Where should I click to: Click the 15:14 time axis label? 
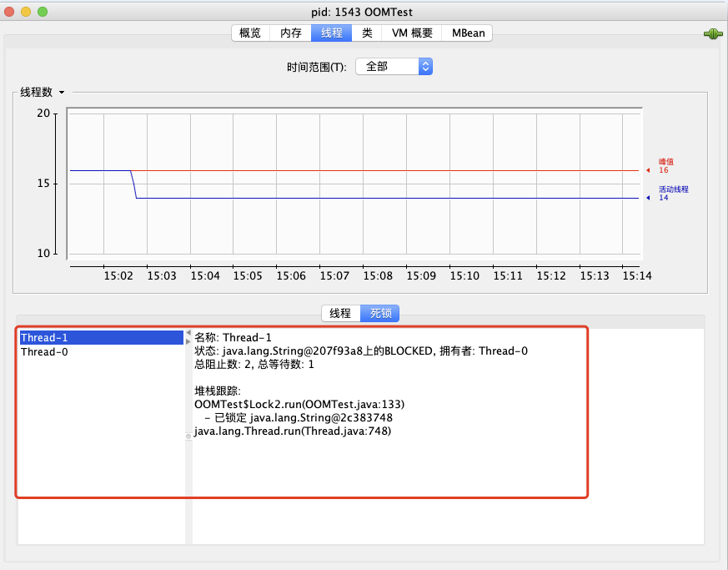(x=637, y=276)
